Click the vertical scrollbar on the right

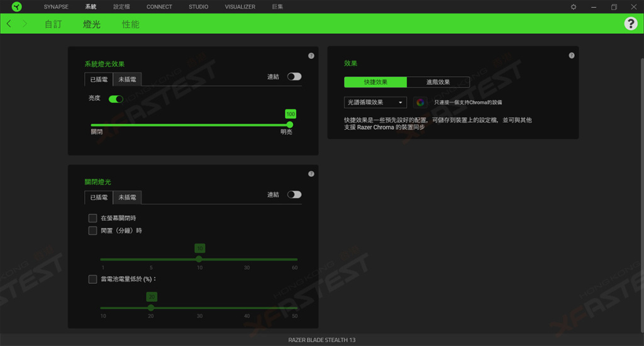642,195
